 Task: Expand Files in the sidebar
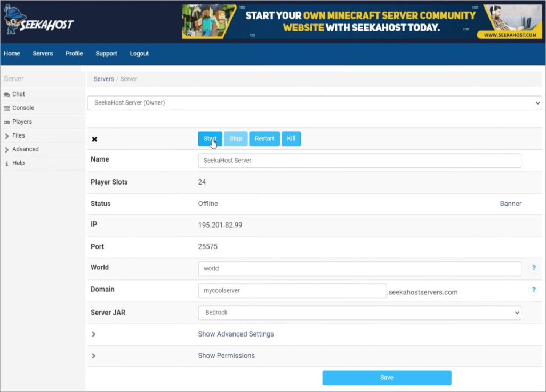point(18,135)
